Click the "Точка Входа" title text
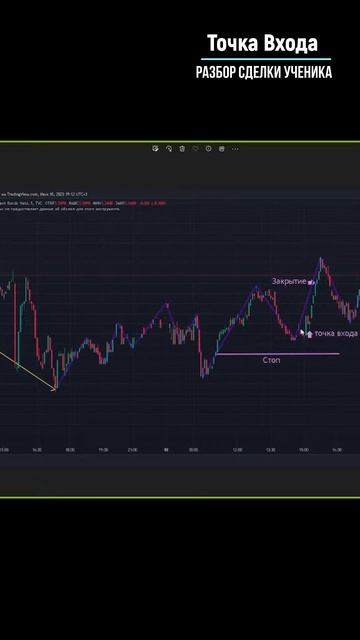 [x=262, y=43]
